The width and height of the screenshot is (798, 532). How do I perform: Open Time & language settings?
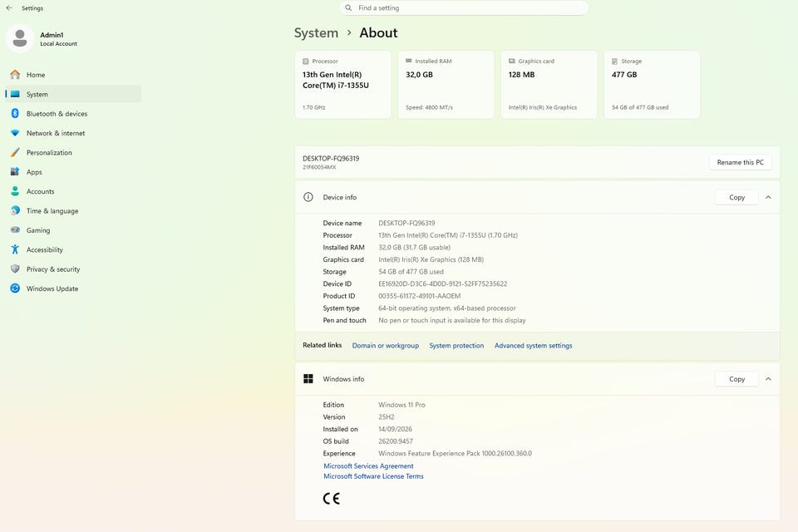[x=73, y=211]
